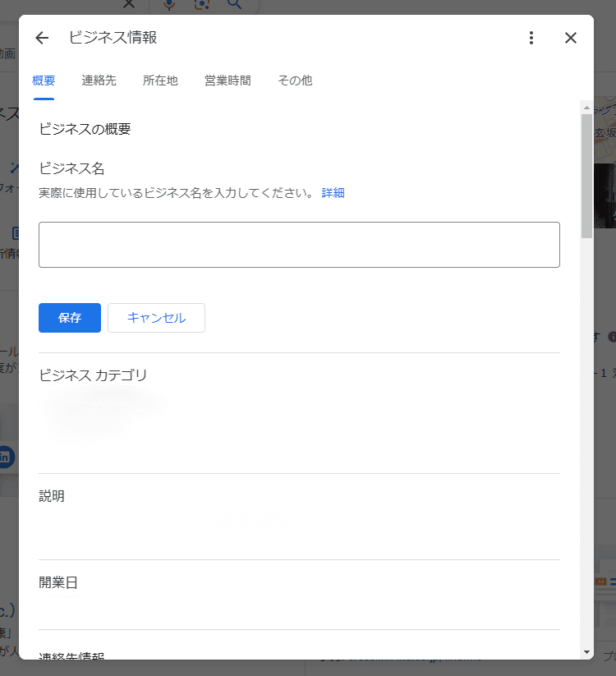Go back using the arrow beside ビジネス情報
616x676 pixels.
42,38
